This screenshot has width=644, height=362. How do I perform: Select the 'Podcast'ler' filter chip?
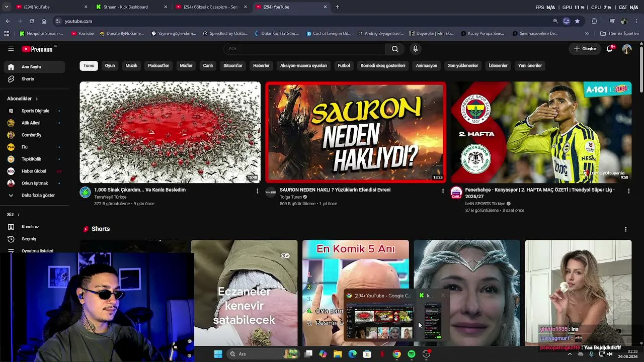tap(158, 65)
